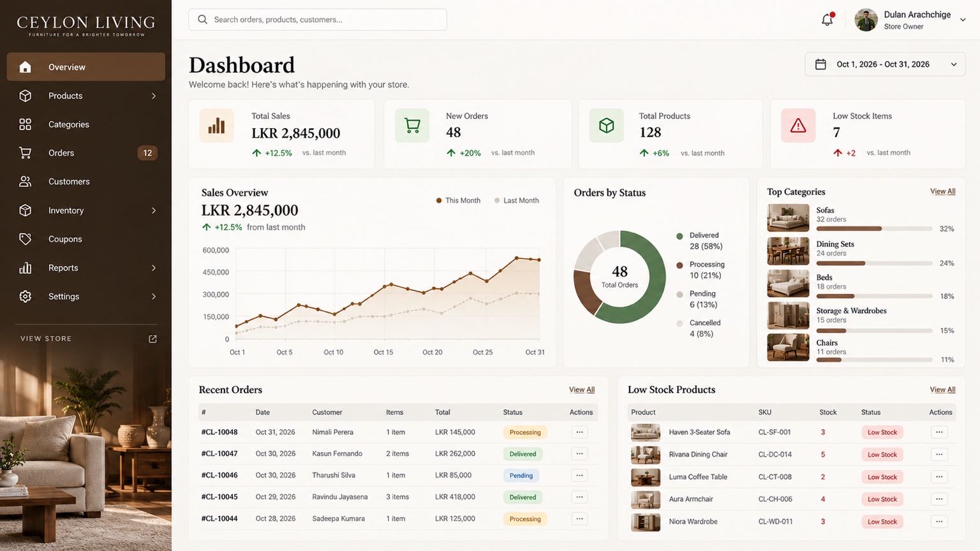980x551 pixels.
Task: Open Customers page from sidebar
Action: click(85, 182)
